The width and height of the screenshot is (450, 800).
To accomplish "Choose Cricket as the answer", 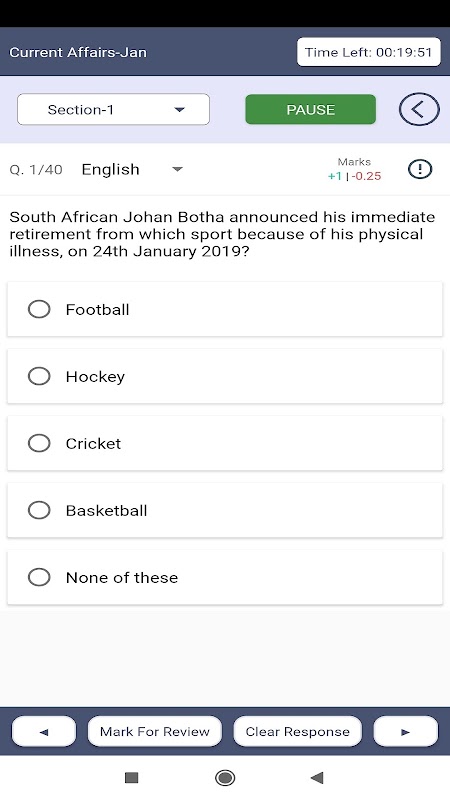I will (224, 443).
